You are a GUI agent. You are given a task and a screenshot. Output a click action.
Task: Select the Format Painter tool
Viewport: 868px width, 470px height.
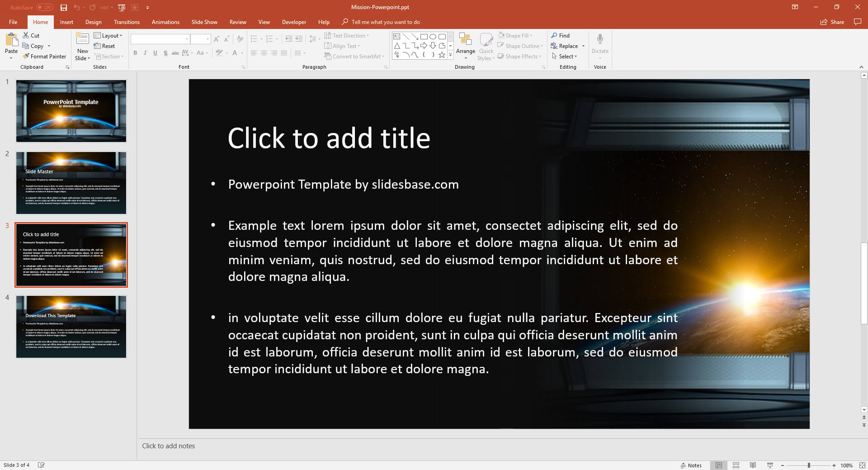[x=44, y=57]
